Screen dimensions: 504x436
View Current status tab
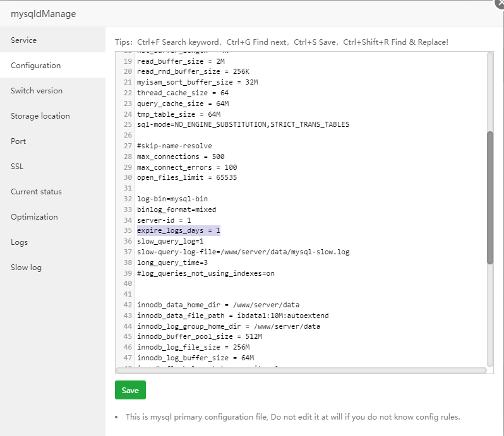[x=36, y=192]
